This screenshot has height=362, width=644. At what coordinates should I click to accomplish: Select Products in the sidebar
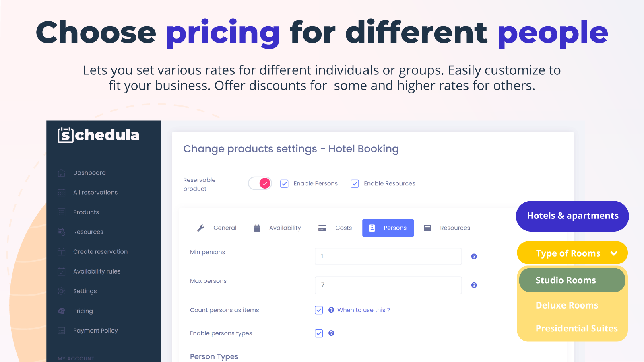(85, 212)
